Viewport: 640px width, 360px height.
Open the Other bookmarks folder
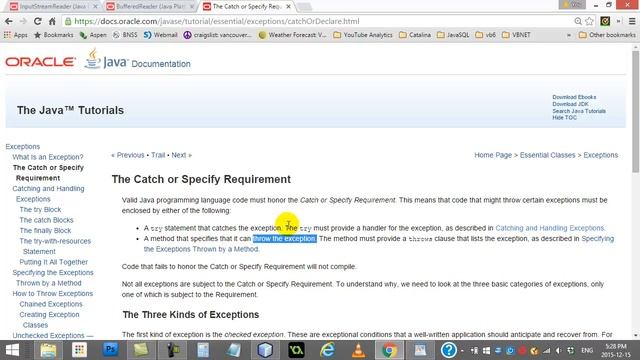(x=607, y=35)
